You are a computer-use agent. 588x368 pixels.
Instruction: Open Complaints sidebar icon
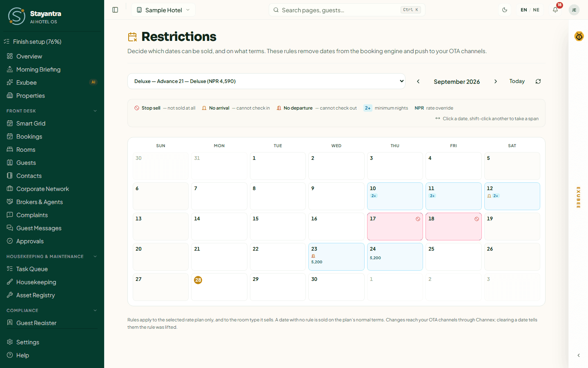pos(10,215)
